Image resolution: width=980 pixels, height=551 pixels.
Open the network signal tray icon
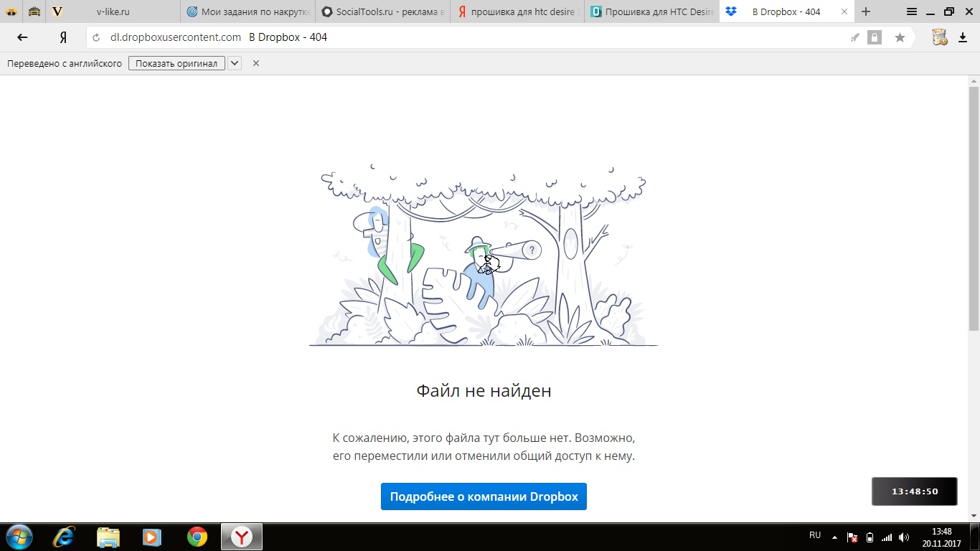[887, 537]
